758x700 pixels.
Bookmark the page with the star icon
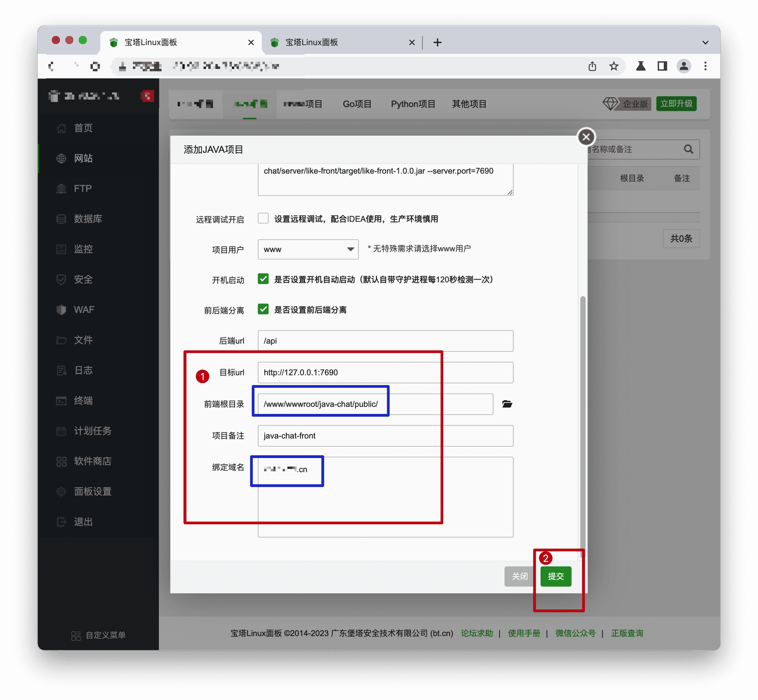click(614, 66)
